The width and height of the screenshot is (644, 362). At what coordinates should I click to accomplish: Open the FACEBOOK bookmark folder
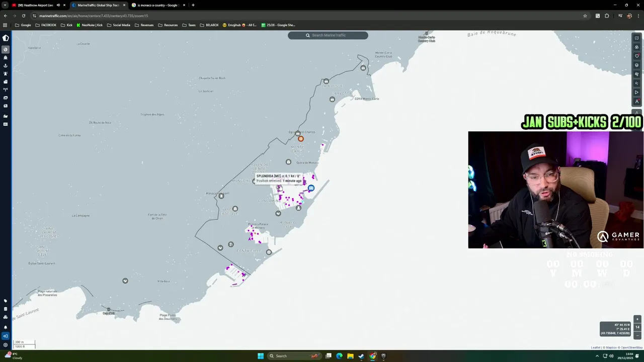click(x=46, y=25)
